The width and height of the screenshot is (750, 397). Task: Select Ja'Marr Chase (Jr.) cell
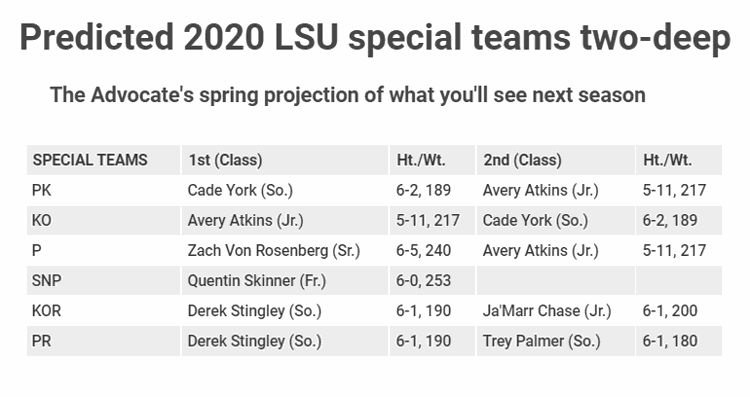547,311
